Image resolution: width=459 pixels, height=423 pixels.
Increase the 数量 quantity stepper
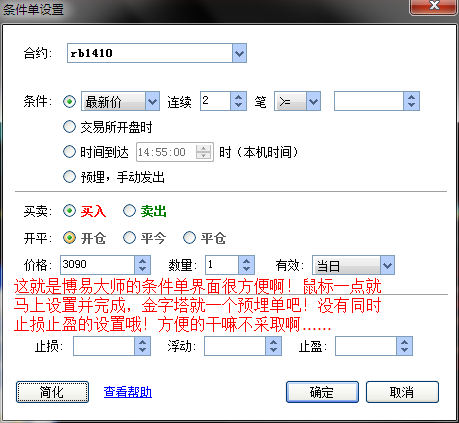[x=247, y=261]
